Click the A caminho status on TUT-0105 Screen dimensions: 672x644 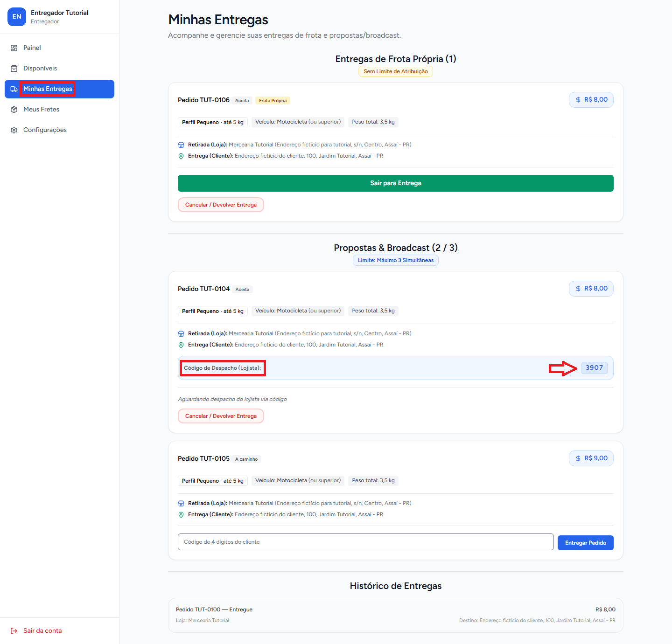246,459
